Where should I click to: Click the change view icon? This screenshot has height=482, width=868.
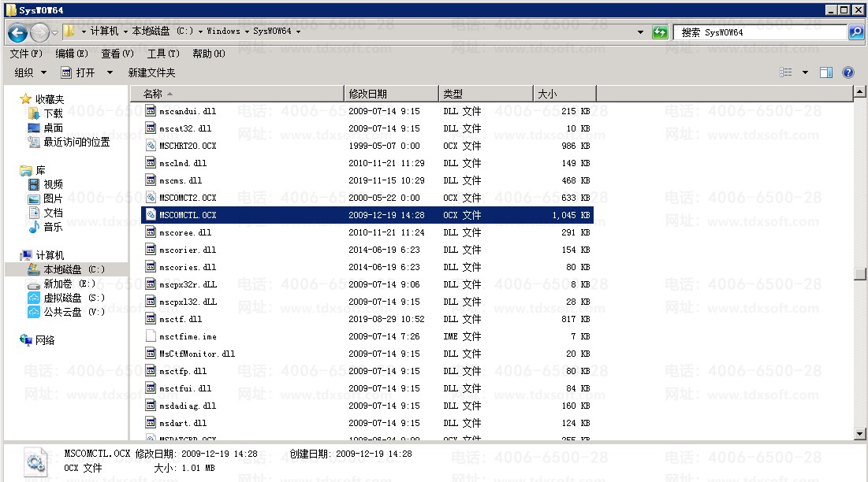click(786, 72)
